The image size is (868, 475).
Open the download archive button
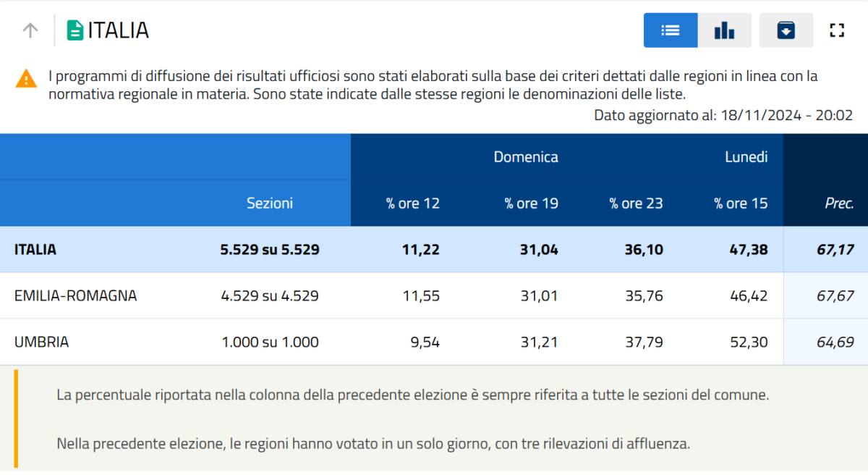tap(786, 30)
